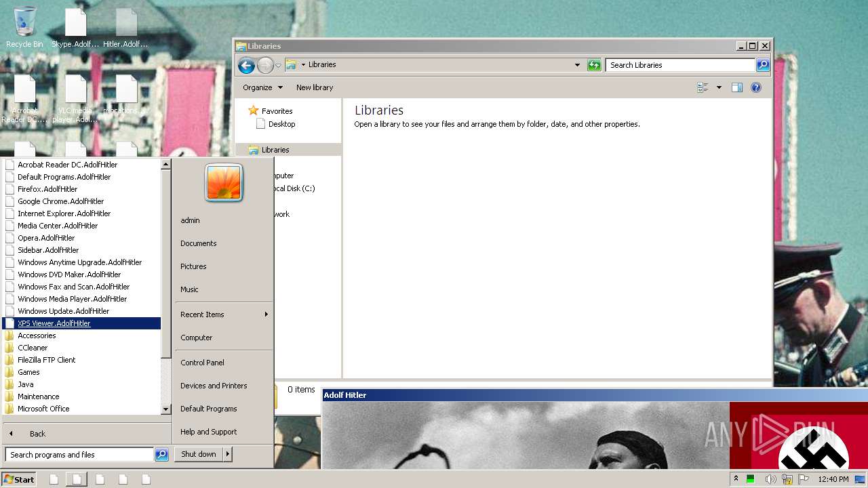The image size is (868, 488).
Task: Open Control Panel from the Start menu
Action: pyautogui.click(x=202, y=363)
